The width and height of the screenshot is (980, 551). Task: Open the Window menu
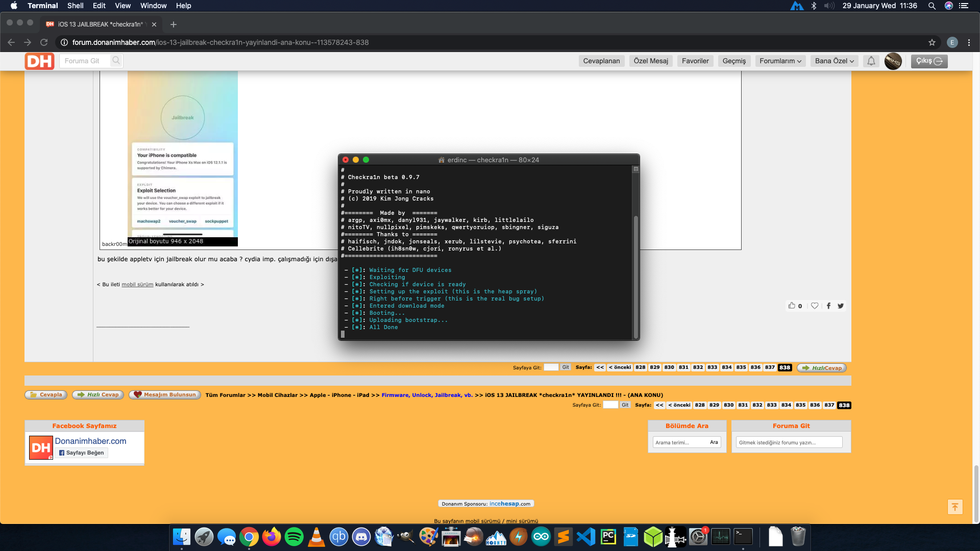tap(153, 6)
